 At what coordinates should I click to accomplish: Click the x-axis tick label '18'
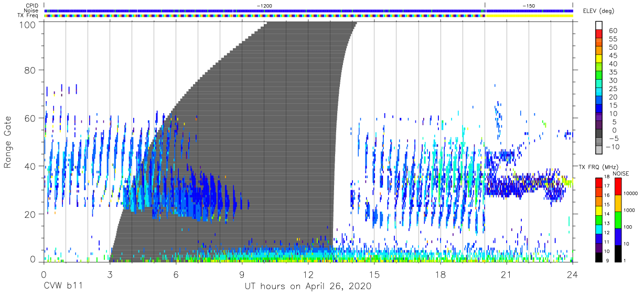pyautogui.click(x=441, y=275)
